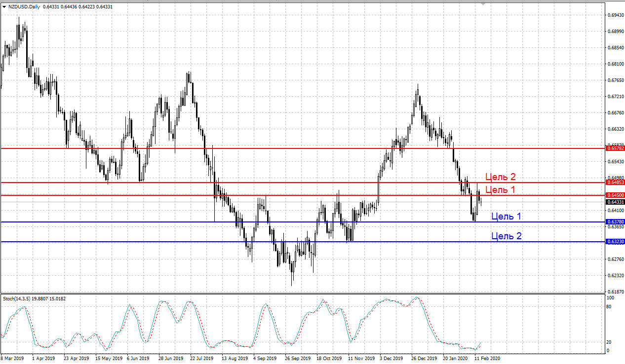Click the 8 Mar 2019 date label
Screen dimensions: 625x364
click(x=12, y=358)
